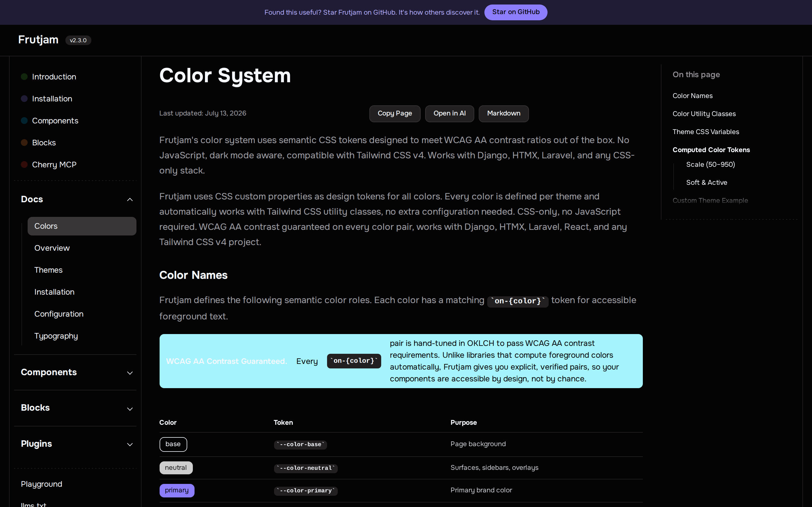Expand the Blocks sidebar section
812x507 pixels.
click(130, 409)
